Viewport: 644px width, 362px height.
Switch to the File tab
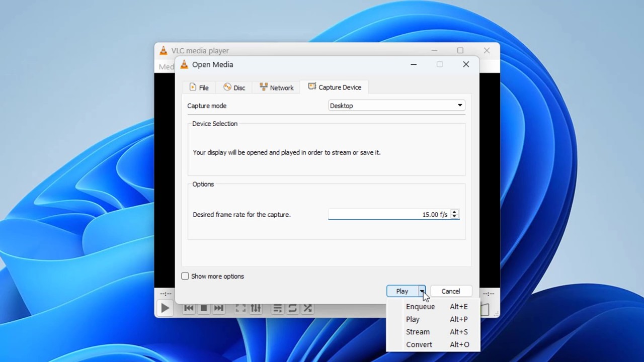pyautogui.click(x=199, y=87)
